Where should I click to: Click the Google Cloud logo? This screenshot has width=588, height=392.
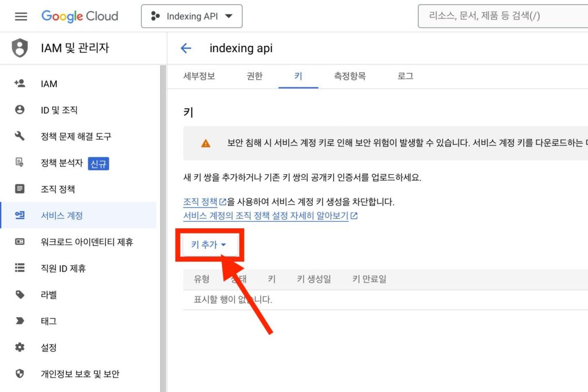80,16
